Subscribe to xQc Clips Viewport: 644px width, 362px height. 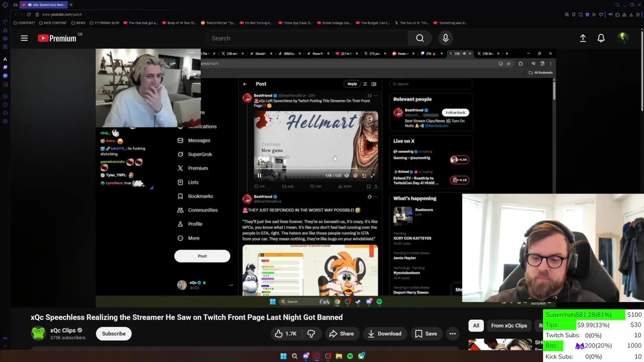114,334
